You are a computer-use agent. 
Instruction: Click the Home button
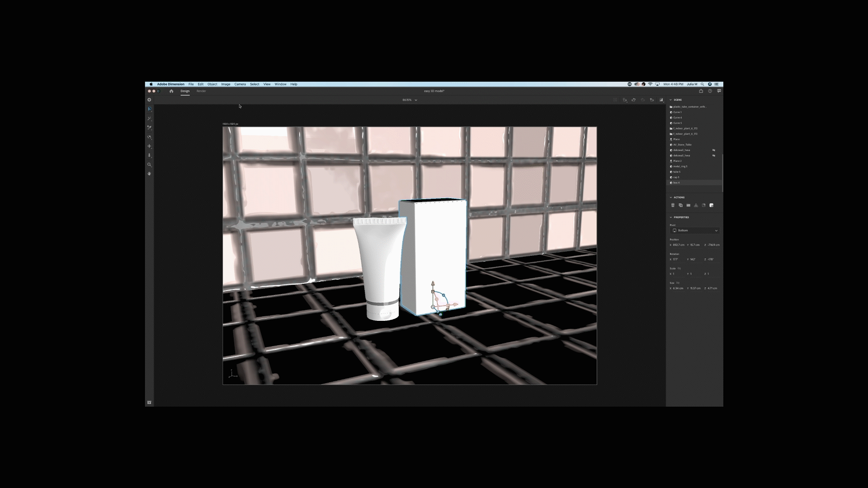(171, 91)
